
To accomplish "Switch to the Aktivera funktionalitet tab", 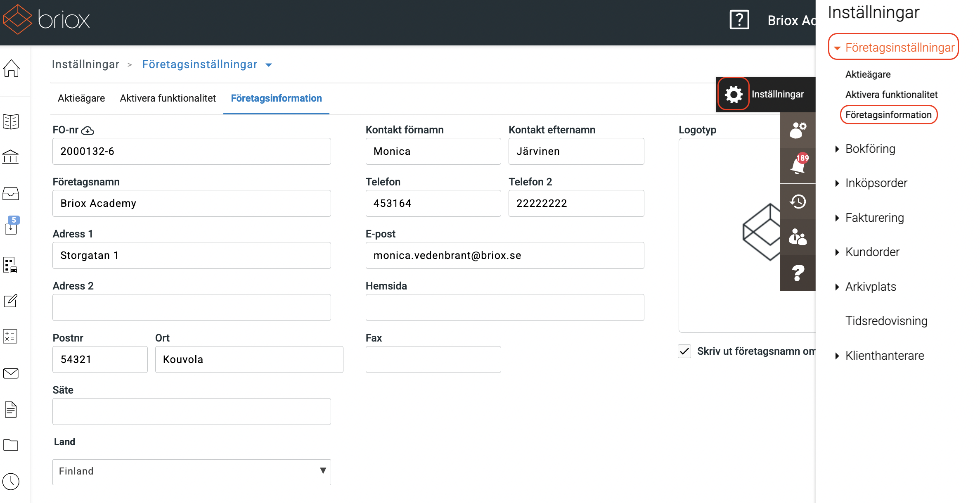I will tap(168, 98).
